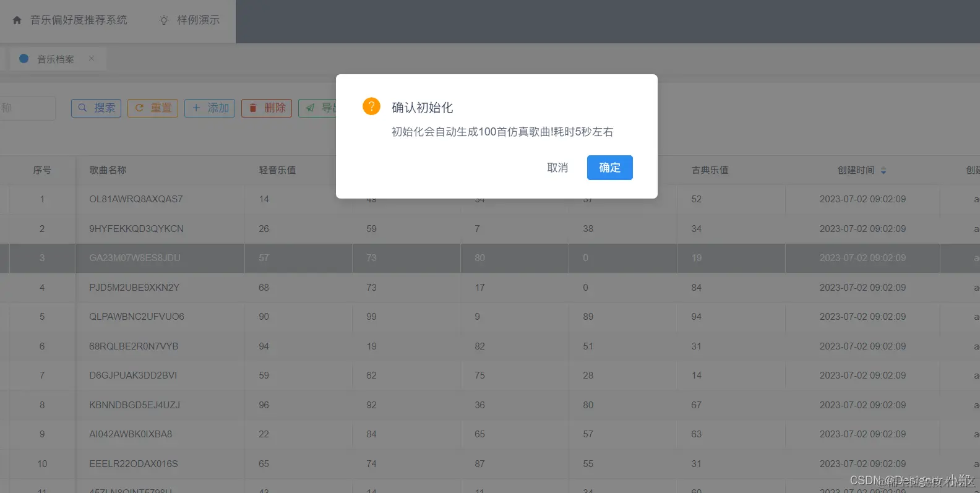Select song row D6GJPUAK3DD2BVI
This screenshot has width=980, height=493.
point(490,375)
